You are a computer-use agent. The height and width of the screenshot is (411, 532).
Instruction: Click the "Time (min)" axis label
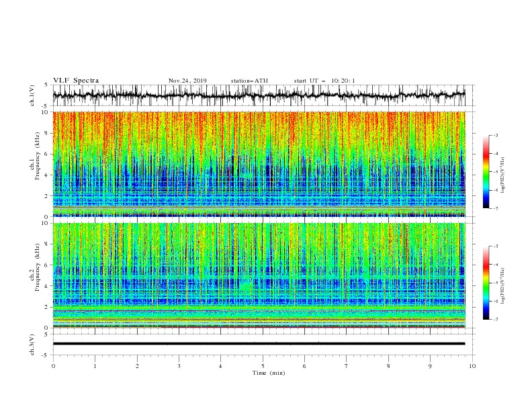pyautogui.click(x=269, y=373)
